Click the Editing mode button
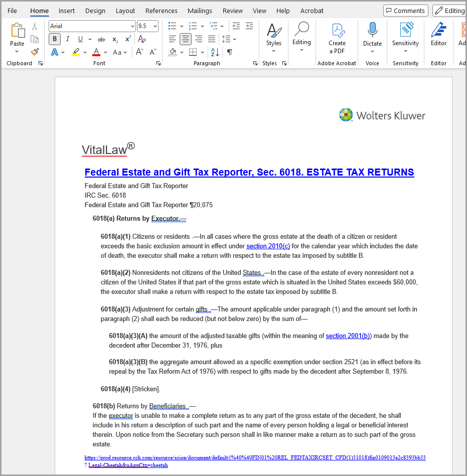 click(449, 11)
